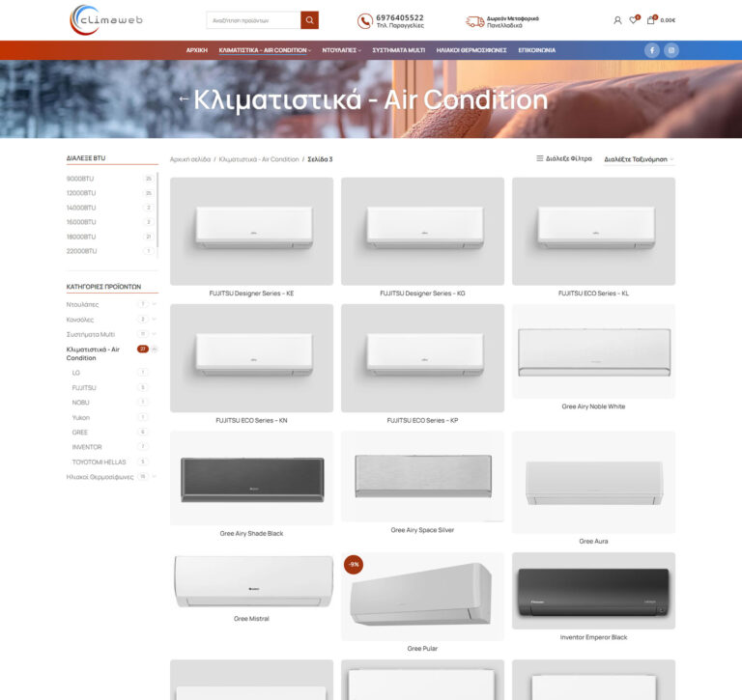This screenshot has width=742, height=700.
Task: Collapse the Κλιματιστικά - Air Condition category
Action: click(155, 350)
